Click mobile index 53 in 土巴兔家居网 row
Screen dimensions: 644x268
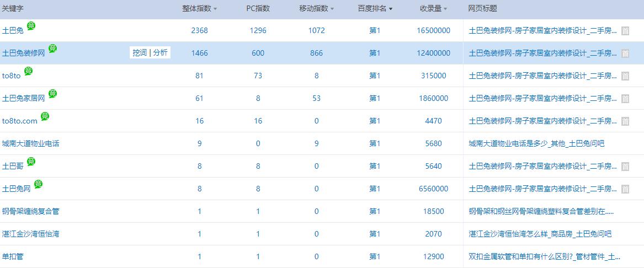(x=317, y=99)
